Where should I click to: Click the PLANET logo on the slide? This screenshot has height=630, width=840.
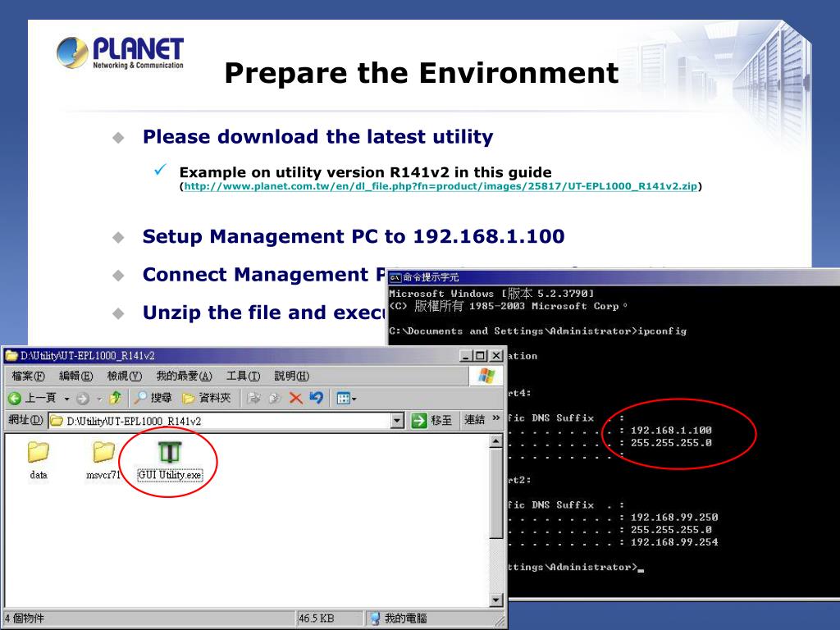point(120,52)
